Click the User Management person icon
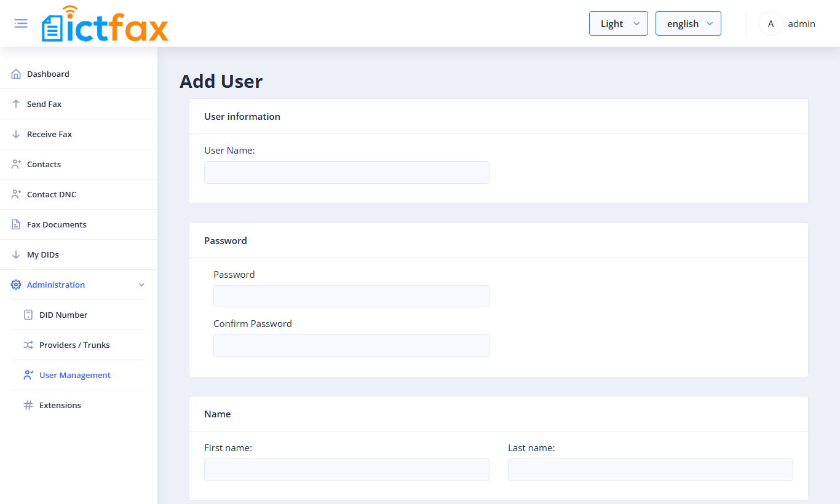The height and width of the screenshot is (504, 840). click(28, 375)
